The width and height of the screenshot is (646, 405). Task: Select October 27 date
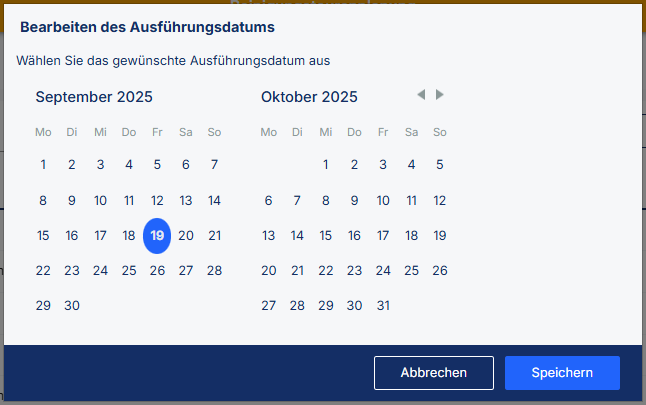[268, 305]
